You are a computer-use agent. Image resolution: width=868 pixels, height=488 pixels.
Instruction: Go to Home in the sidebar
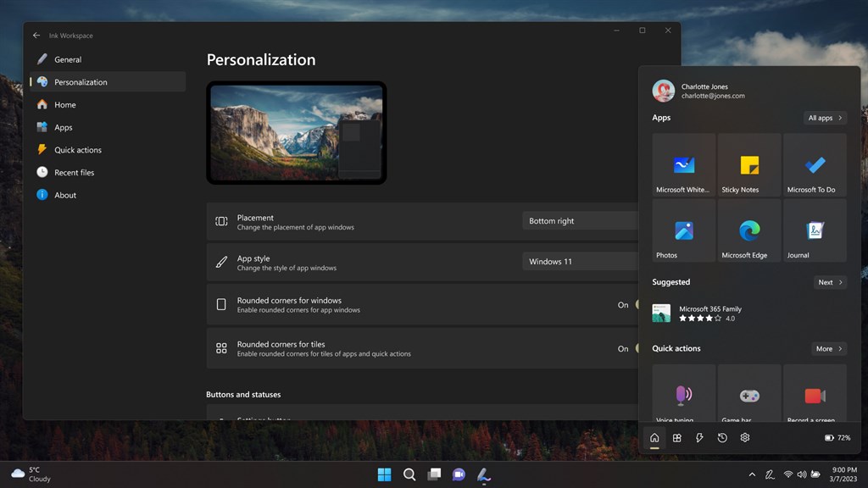pyautogui.click(x=108, y=104)
